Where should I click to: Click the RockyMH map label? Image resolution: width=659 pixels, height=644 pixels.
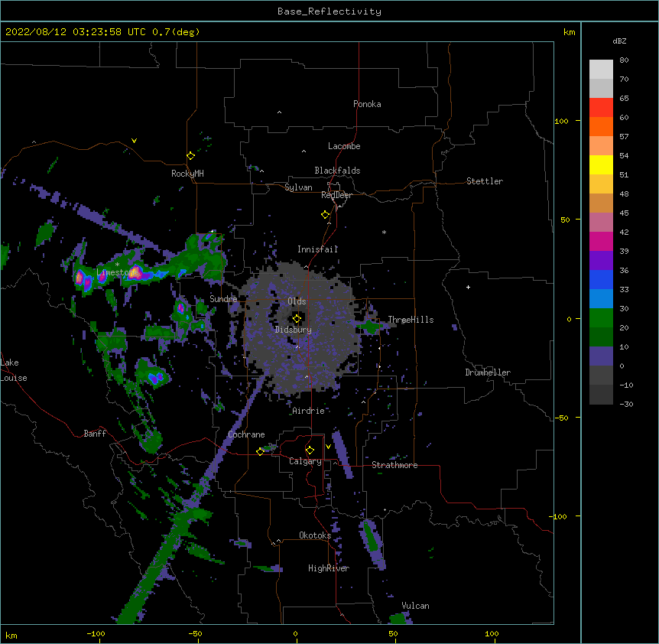[x=187, y=174]
